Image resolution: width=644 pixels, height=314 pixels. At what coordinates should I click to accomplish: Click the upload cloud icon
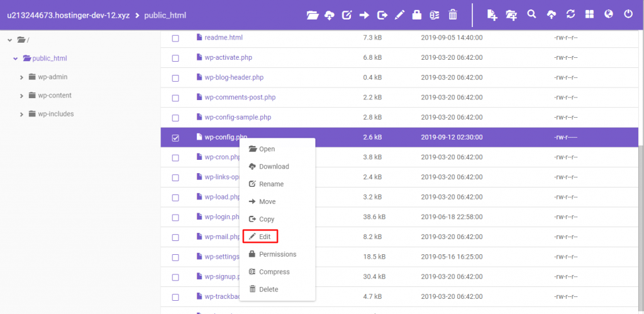point(552,14)
